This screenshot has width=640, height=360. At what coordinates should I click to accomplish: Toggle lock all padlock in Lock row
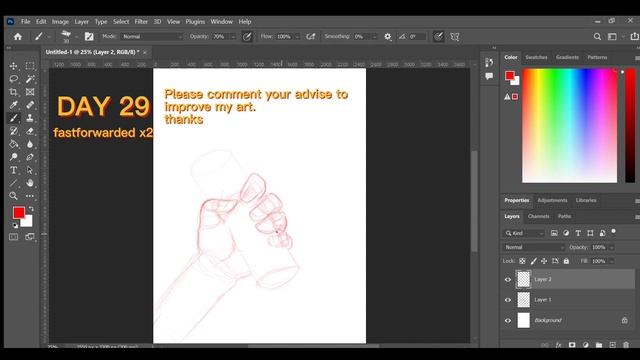point(566,261)
